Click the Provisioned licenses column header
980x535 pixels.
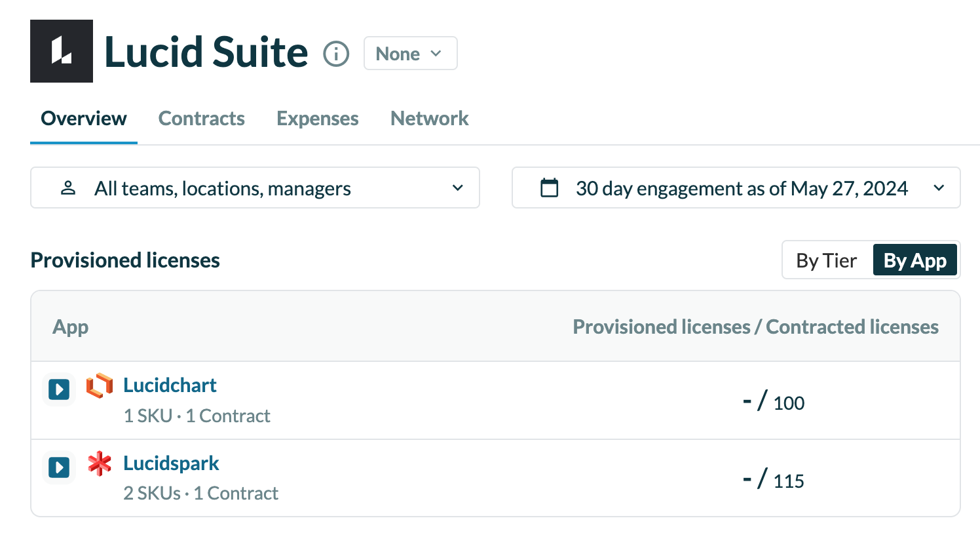click(755, 327)
